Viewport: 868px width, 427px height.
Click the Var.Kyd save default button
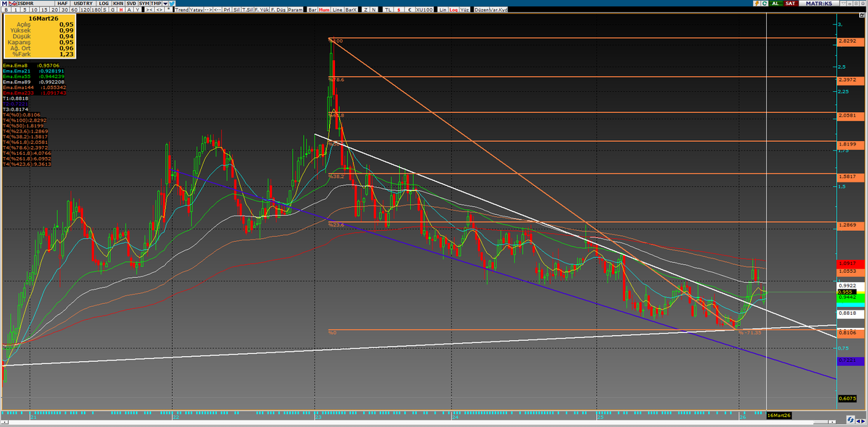(498, 10)
